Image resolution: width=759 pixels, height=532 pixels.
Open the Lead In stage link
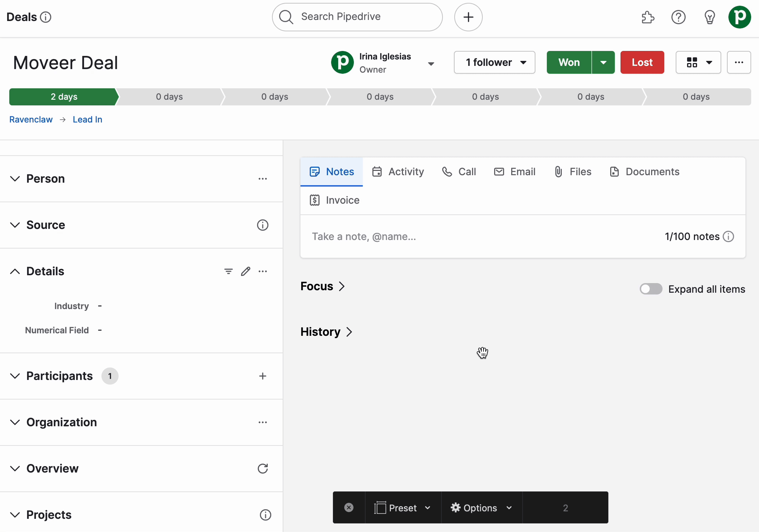pyautogui.click(x=88, y=120)
